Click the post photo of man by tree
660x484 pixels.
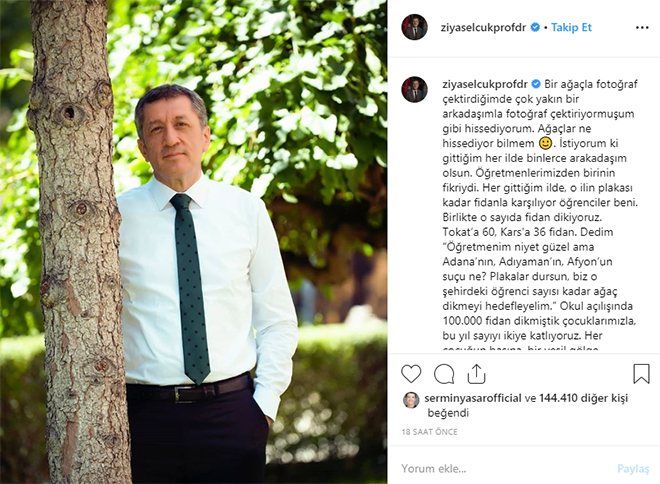coord(194,242)
